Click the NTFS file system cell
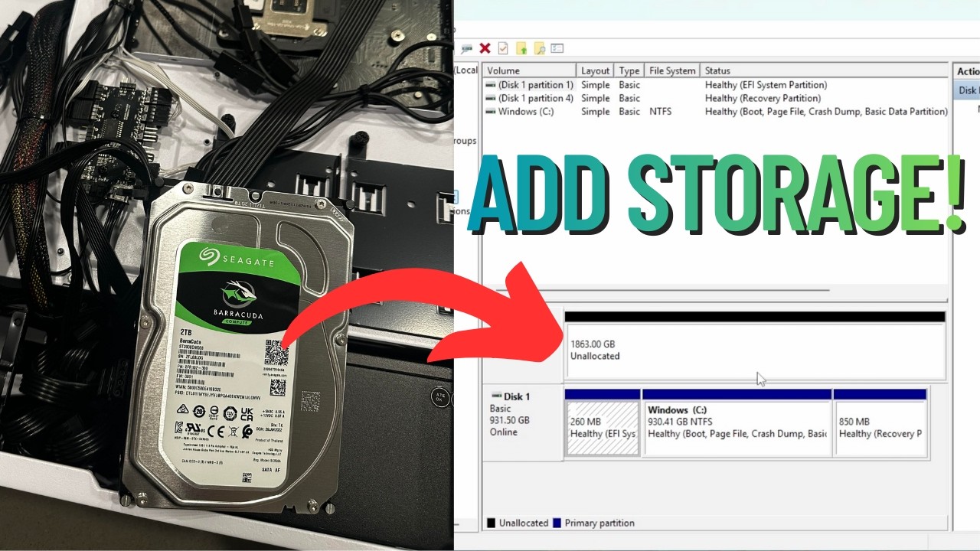Screen dimensions: 980x551 tap(660, 111)
